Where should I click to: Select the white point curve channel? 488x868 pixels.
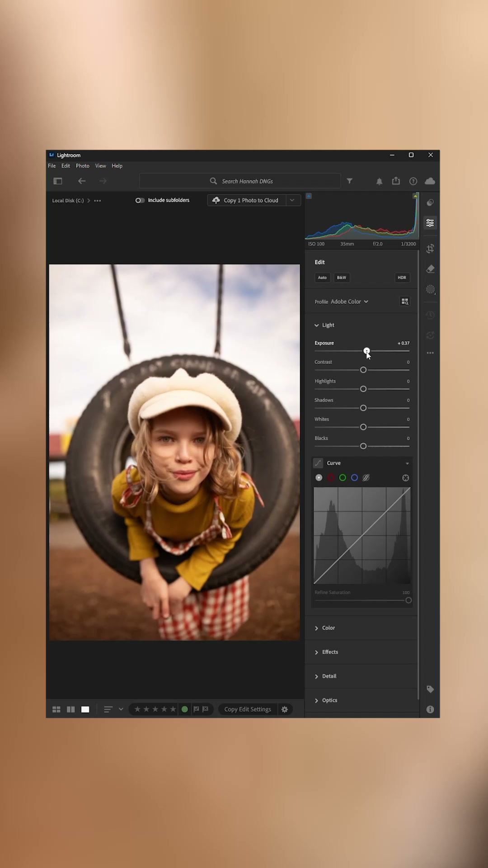coord(319,478)
